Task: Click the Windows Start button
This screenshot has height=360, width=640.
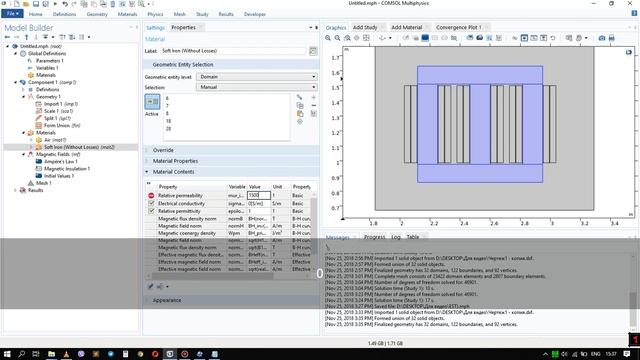Action: (x=7, y=354)
